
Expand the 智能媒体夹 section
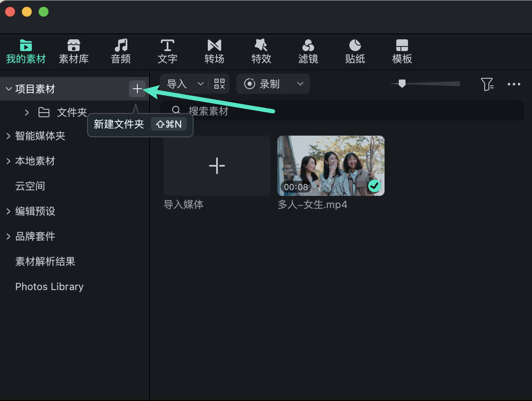[8, 136]
